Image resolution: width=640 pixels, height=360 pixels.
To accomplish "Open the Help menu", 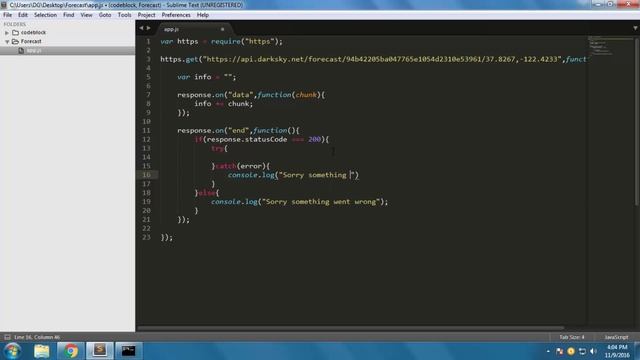I will pos(203,15).
